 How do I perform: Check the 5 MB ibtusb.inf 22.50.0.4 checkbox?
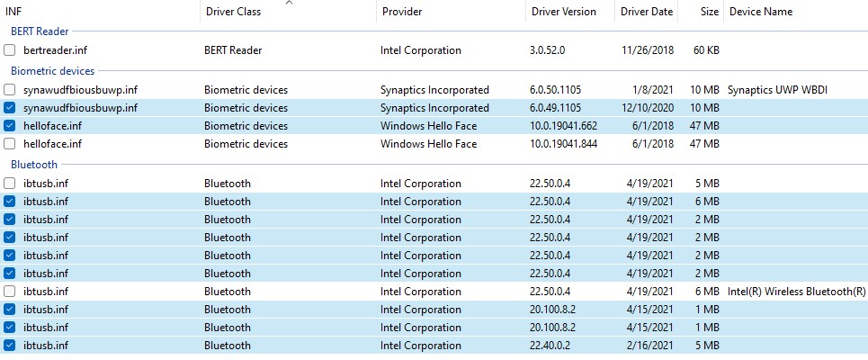pos(9,184)
